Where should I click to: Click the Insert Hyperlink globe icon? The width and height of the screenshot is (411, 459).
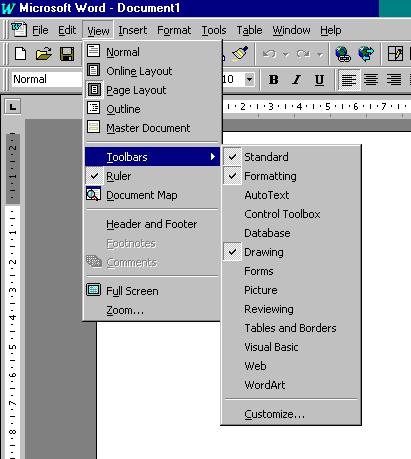pos(343,54)
